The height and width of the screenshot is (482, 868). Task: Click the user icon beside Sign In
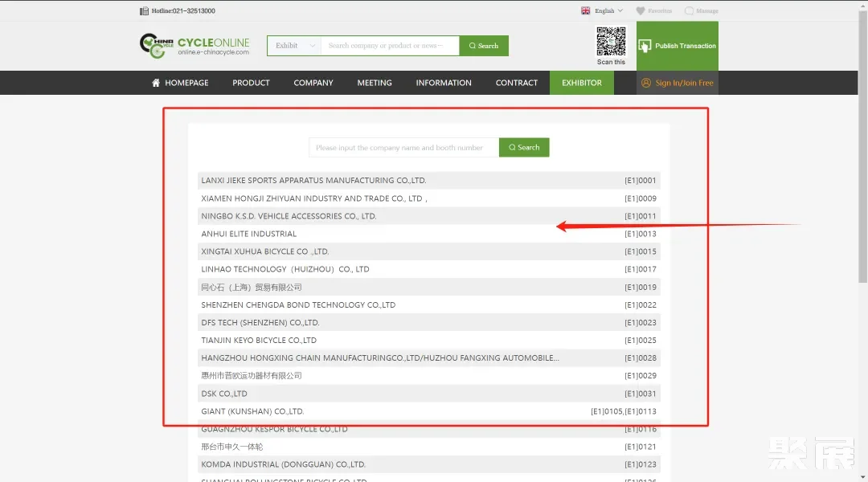[646, 83]
